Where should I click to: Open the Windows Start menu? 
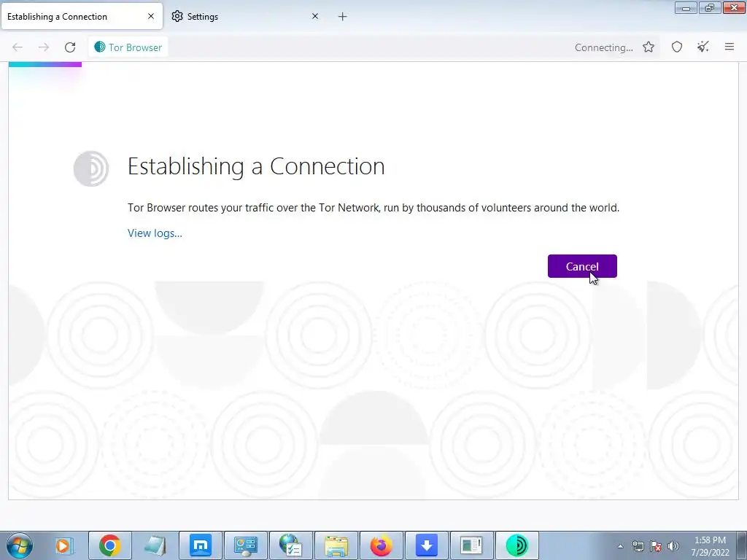20,545
